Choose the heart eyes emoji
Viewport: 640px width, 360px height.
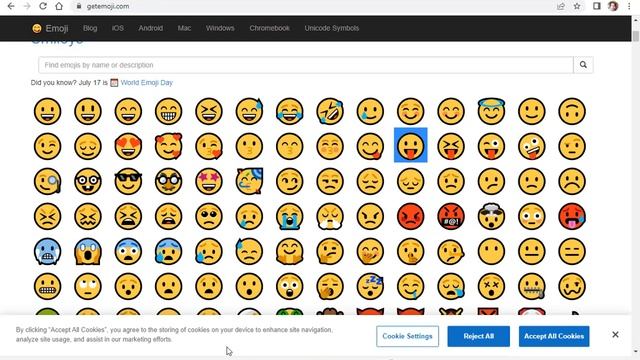pos(128,146)
